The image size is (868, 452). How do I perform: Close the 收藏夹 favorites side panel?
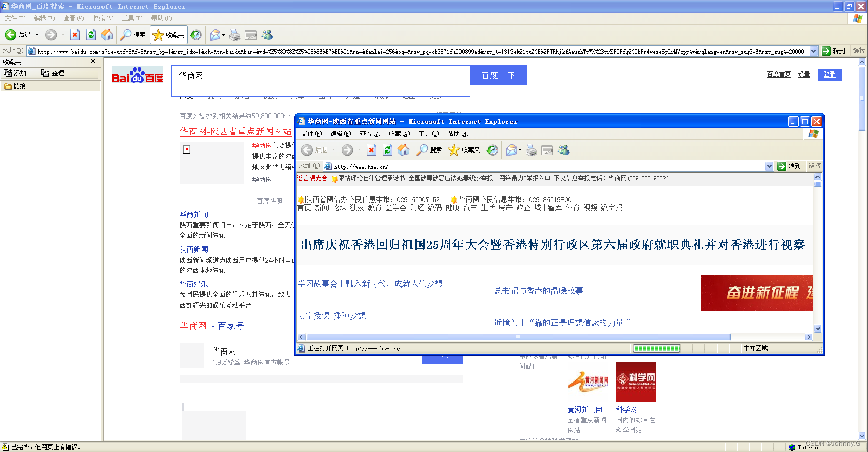(x=93, y=61)
